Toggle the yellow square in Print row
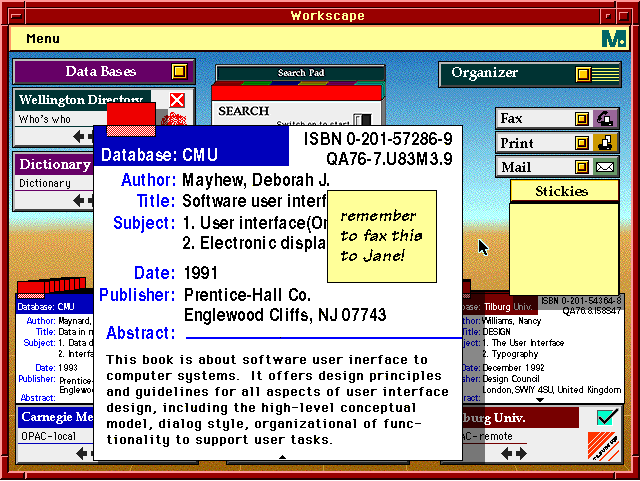The width and height of the screenshot is (640, 481). (582, 143)
